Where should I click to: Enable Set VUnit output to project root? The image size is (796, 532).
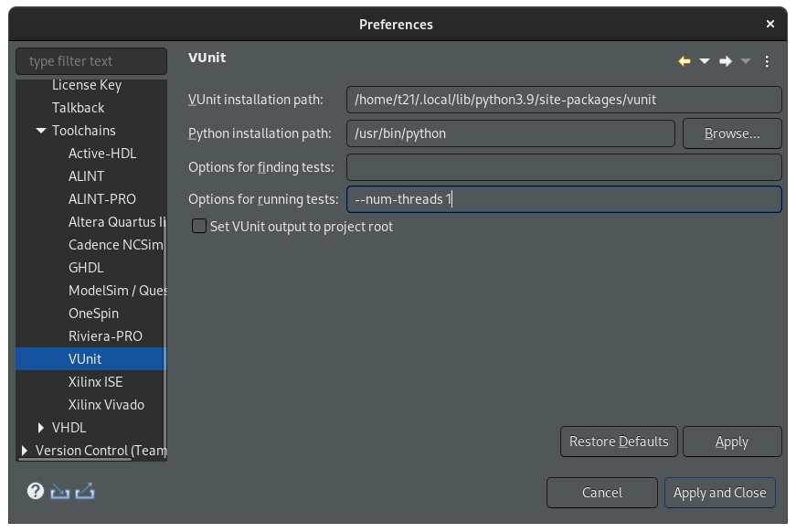pyautogui.click(x=199, y=226)
